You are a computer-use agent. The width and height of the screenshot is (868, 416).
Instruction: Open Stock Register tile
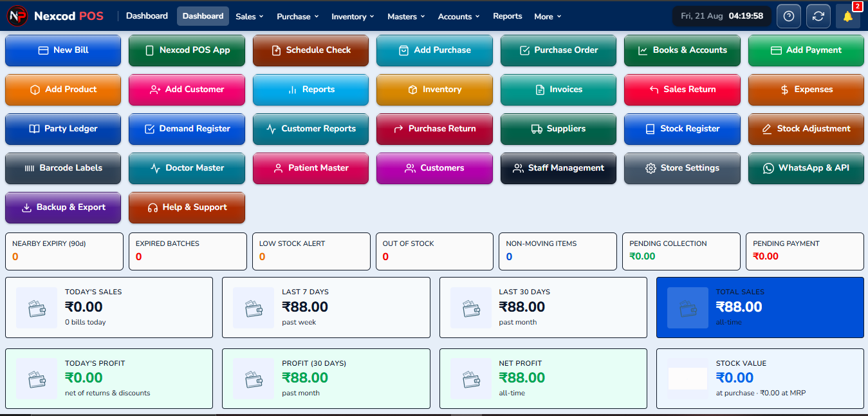(682, 129)
